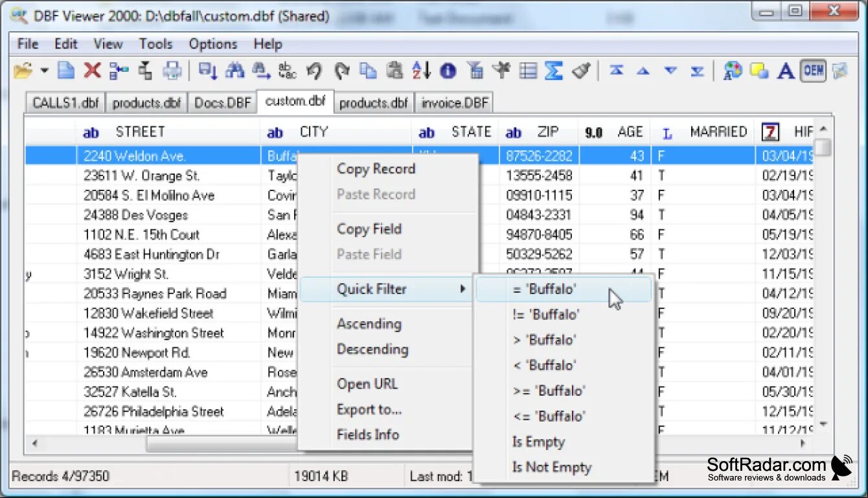The image size is (868, 498).
Task: Click the large A Font icon
Action: 786,71
